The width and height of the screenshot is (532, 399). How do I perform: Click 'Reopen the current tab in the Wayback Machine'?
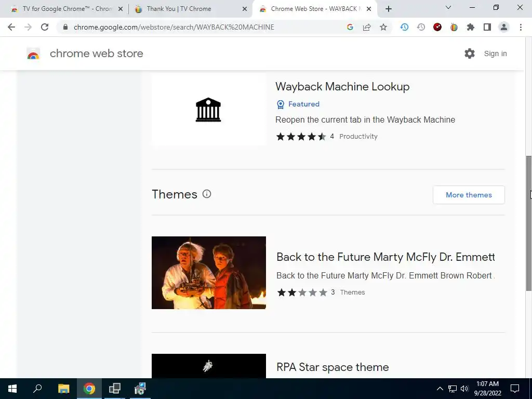pyautogui.click(x=365, y=120)
